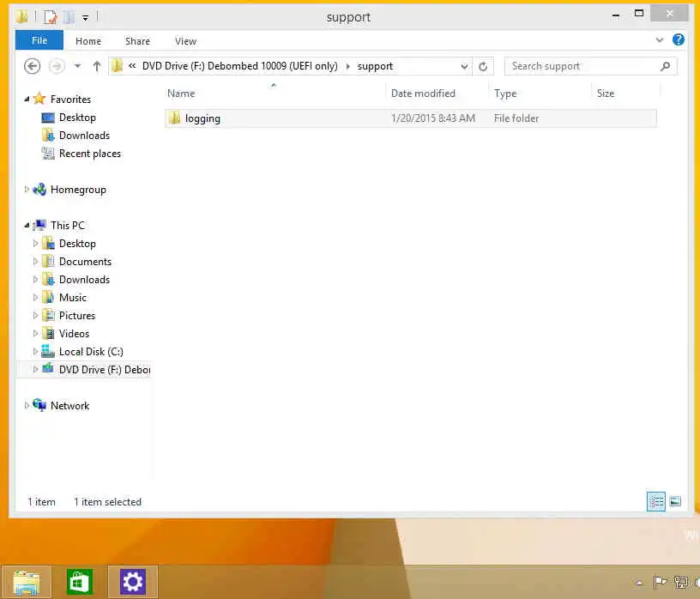Click Action Center flag in tray
The width and height of the screenshot is (700, 599).
[x=660, y=583]
